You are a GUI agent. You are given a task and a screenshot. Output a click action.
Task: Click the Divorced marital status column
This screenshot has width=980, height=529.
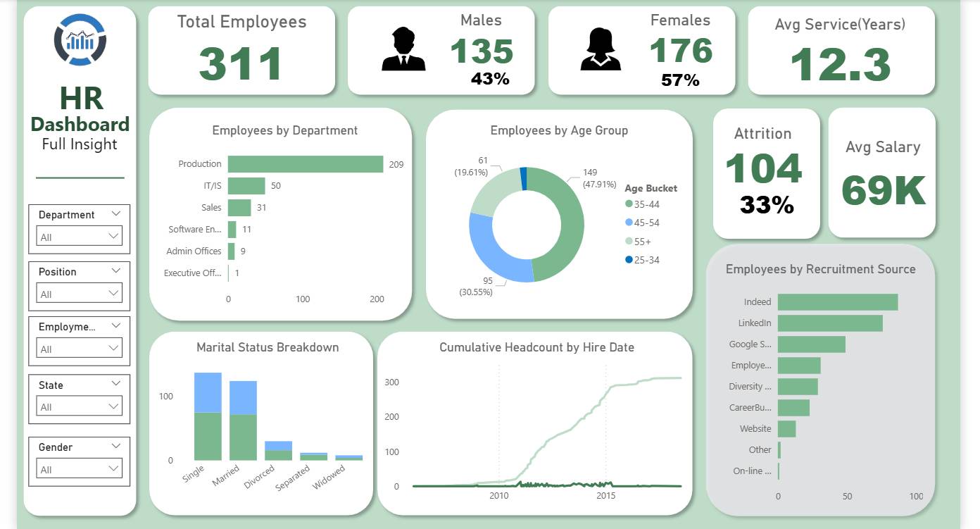coord(278,451)
